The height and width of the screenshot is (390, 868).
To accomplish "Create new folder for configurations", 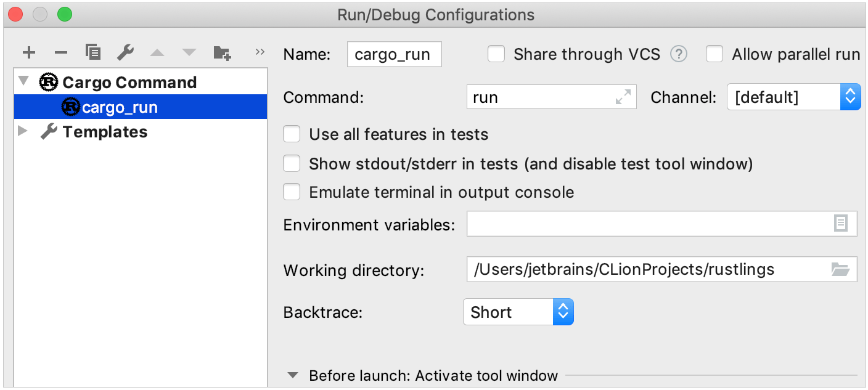I will pyautogui.click(x=222, y=53).
